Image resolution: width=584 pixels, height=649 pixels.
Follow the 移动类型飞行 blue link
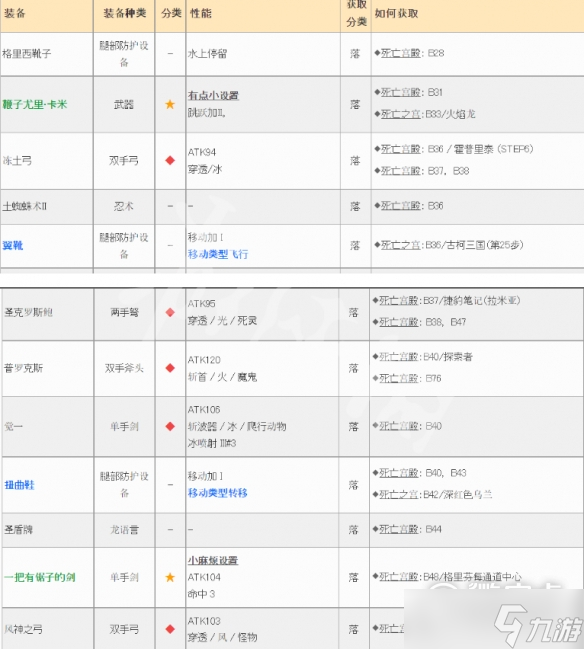218,254
